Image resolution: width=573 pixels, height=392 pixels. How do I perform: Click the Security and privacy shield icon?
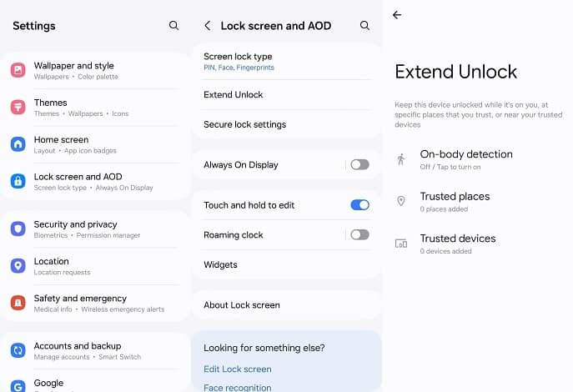tap(18, 229)
